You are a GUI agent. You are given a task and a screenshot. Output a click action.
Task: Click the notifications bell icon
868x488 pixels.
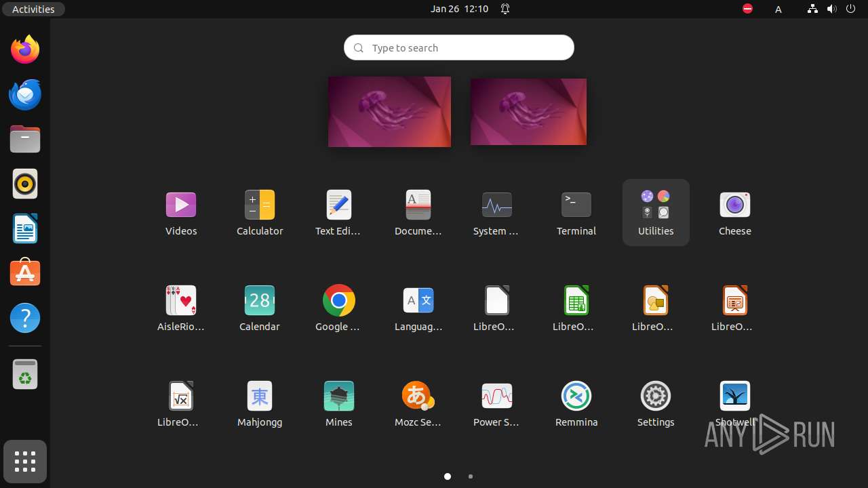(x=505, y=9)
